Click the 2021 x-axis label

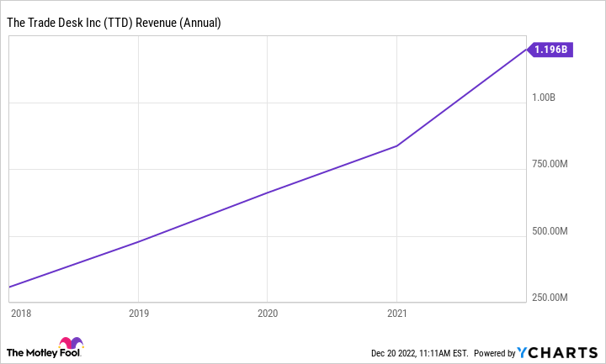pyautogui.click(x=397, y=313)
